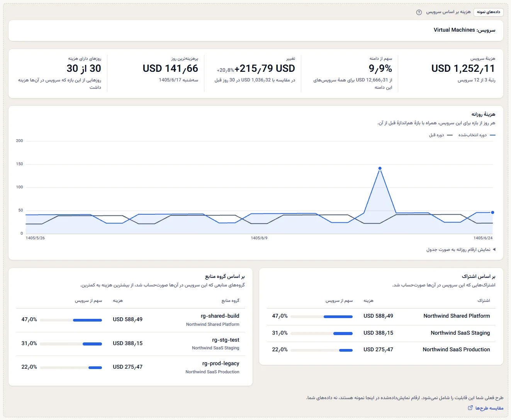
Task: Click the rg-prod-legacy resource group
Action: tap(221, 363)
